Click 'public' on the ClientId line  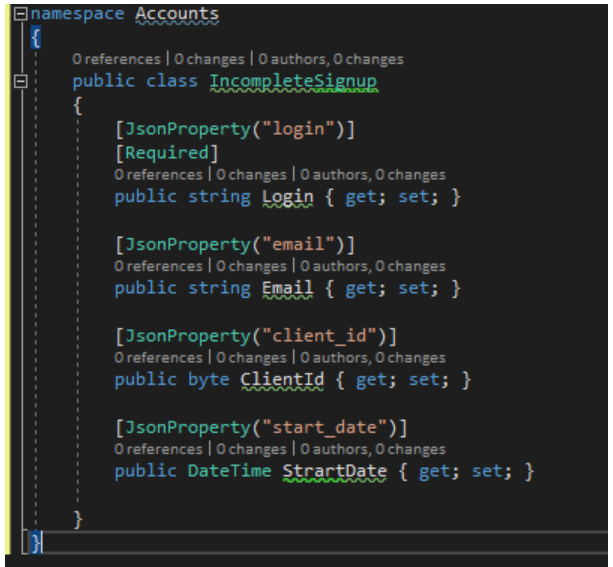145,380
